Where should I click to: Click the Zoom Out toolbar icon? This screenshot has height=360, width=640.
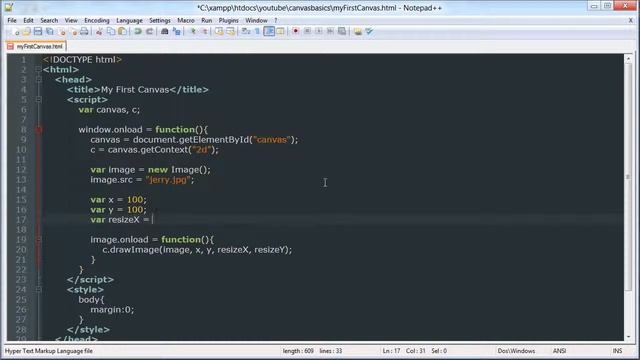click(x=204, y=31)
